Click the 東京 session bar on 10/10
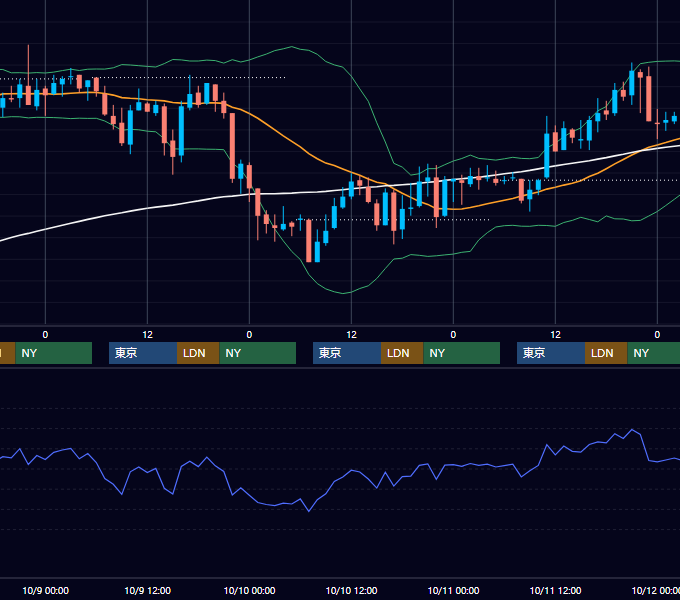Viewport: 680px width, 600px height. pos(347,353)
